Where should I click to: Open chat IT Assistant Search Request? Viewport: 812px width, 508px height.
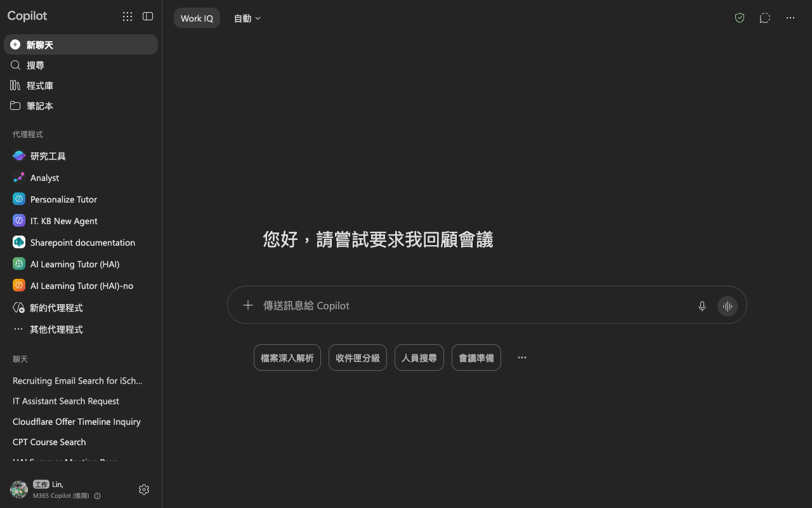tap(81, 401)
